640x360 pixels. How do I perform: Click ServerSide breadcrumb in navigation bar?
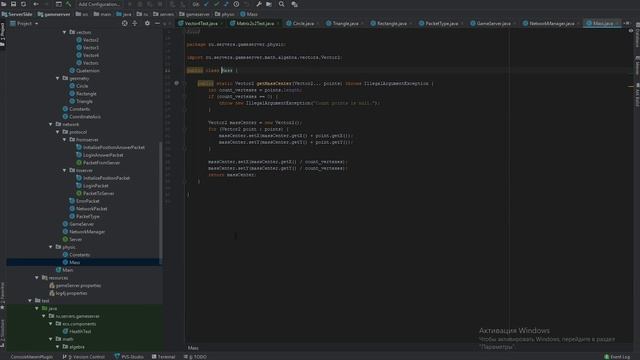tap(17, 14)
